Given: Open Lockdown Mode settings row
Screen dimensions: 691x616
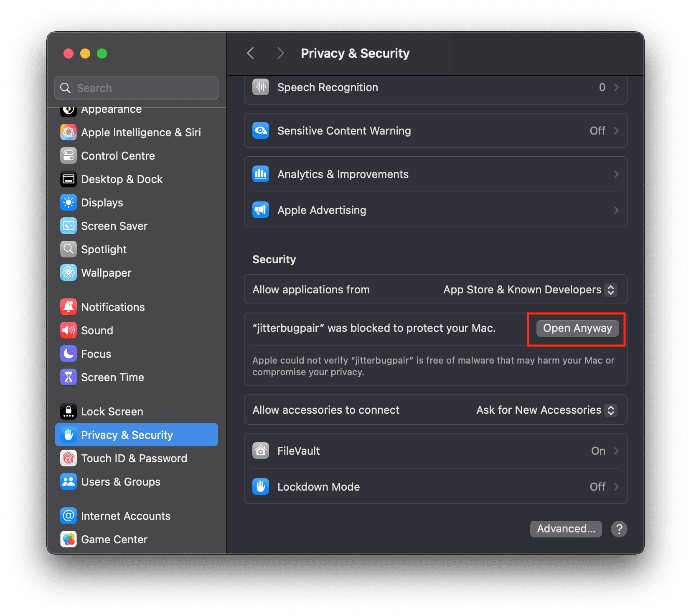Looking at the screenshot, I should [x=435, y=487].
